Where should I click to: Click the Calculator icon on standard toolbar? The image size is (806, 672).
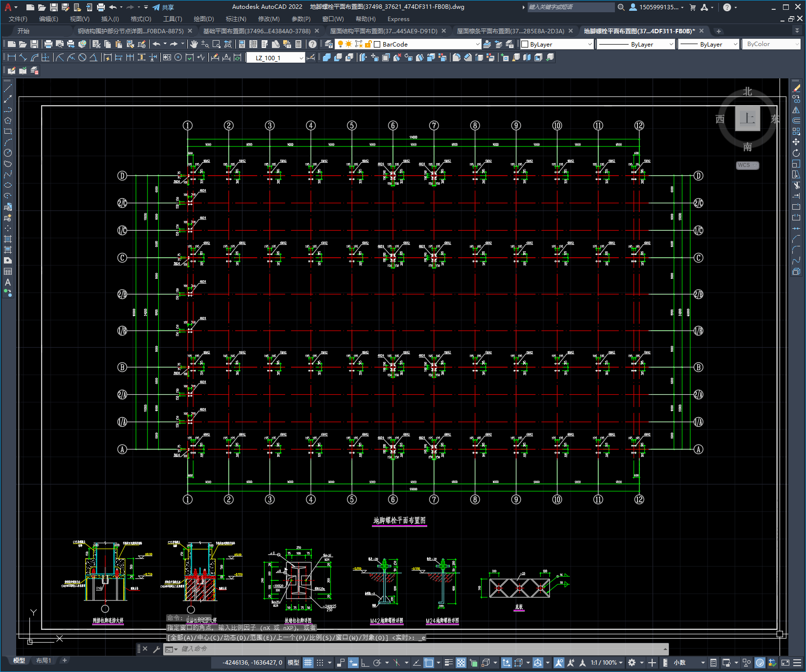click(298, 44)
